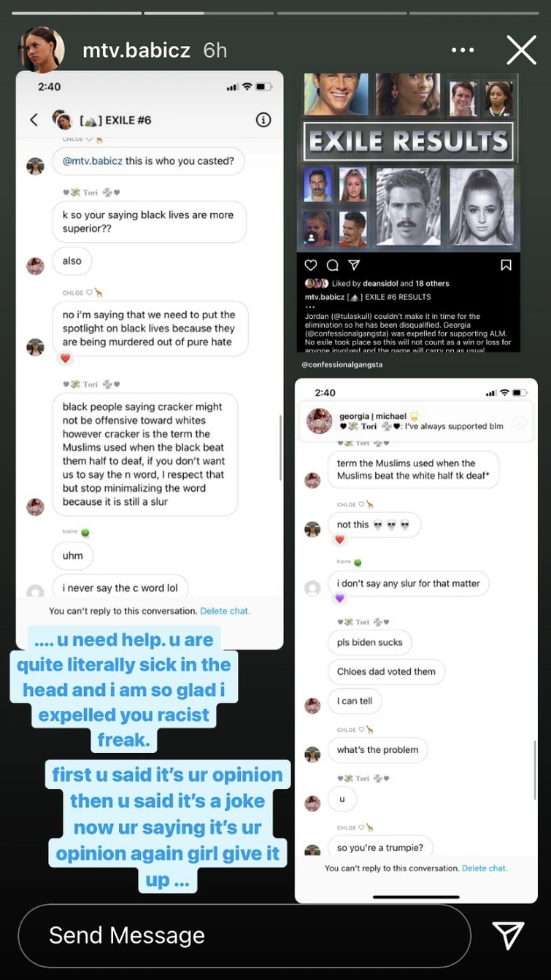Tap the comment bubble icon under the post
This screenshot has height=980, width=551.
pyautogui.click(x=332, y=265)
